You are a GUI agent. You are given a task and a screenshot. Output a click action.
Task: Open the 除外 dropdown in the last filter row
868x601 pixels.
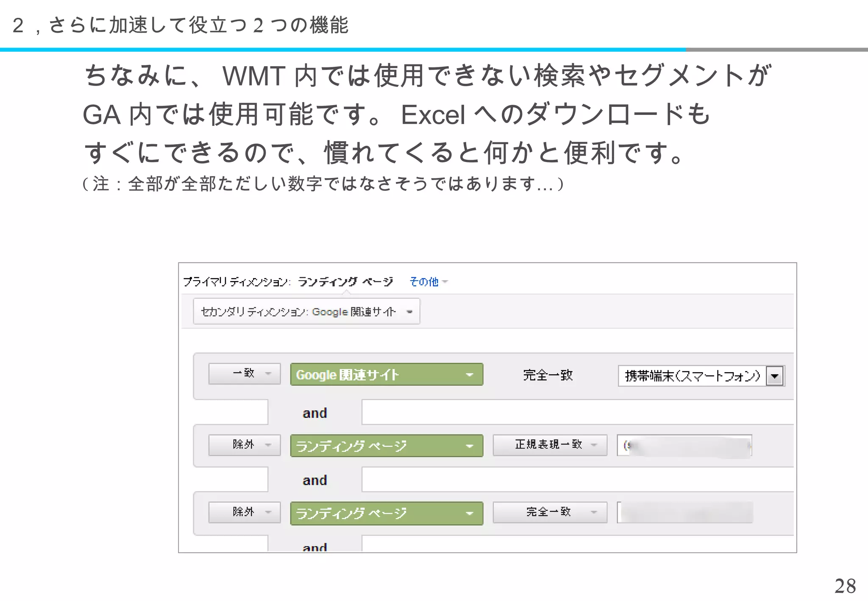(245, 512)
